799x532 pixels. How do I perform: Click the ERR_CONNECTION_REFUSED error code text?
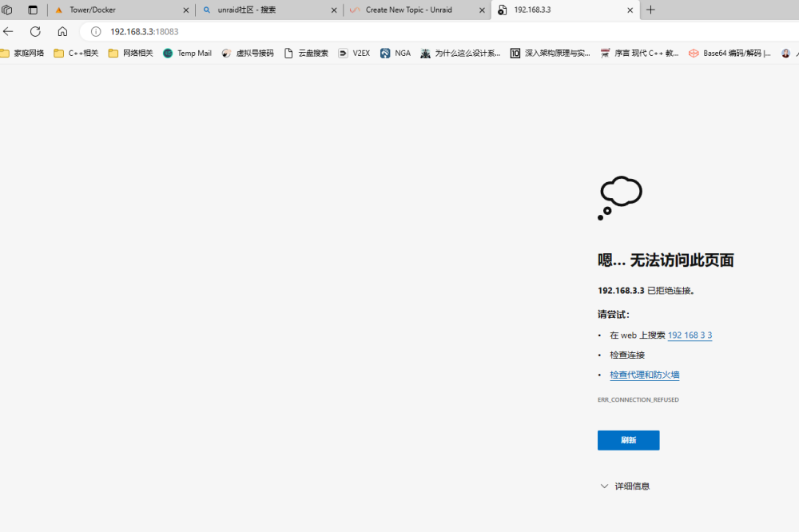(638, 400)
